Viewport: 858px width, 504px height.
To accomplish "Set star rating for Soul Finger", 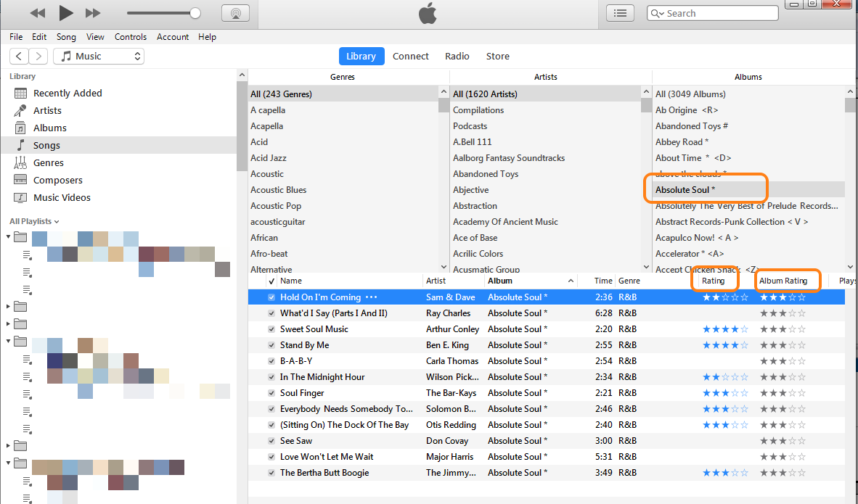I will (x=725, y=393).
